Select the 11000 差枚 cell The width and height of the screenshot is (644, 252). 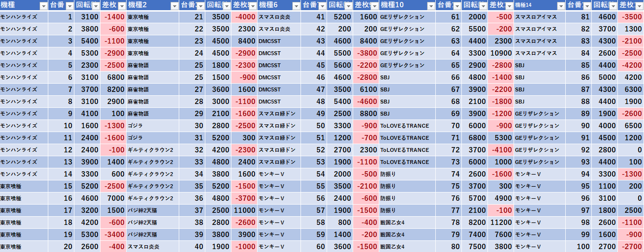point(244,210)
